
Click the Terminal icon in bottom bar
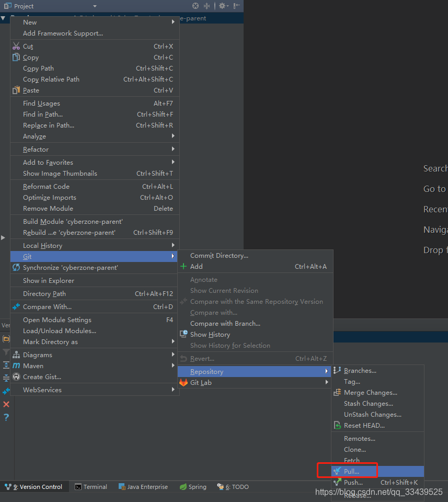tap(78, 487)
